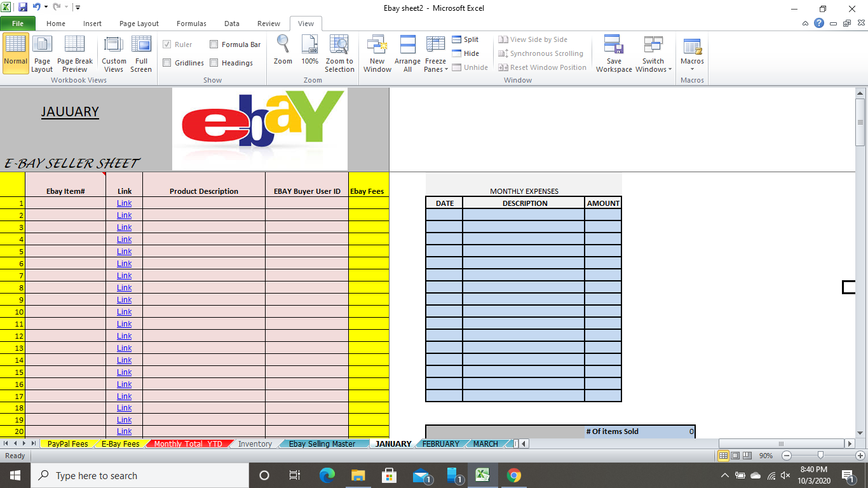Click the zoom out minus button

click(787, 456)
